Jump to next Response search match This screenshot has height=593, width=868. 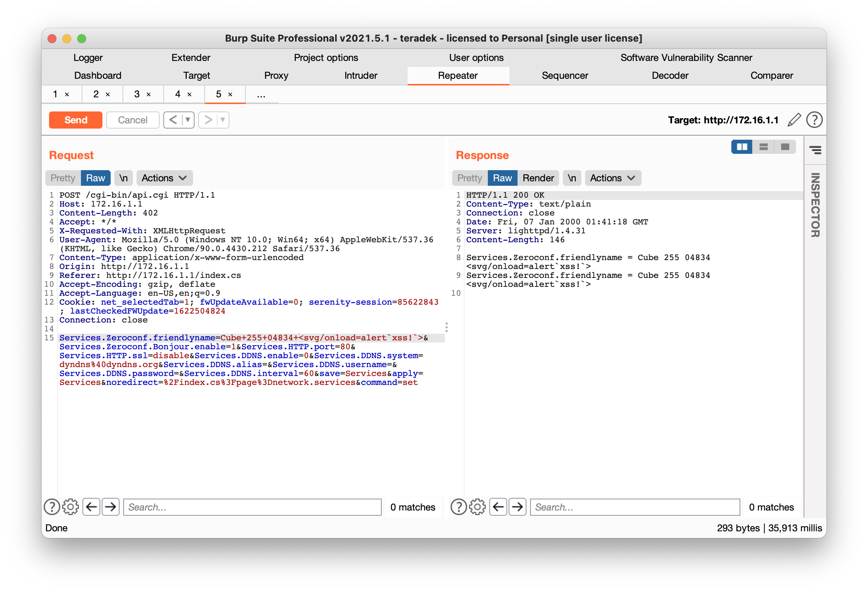click(x=517, y=507)
